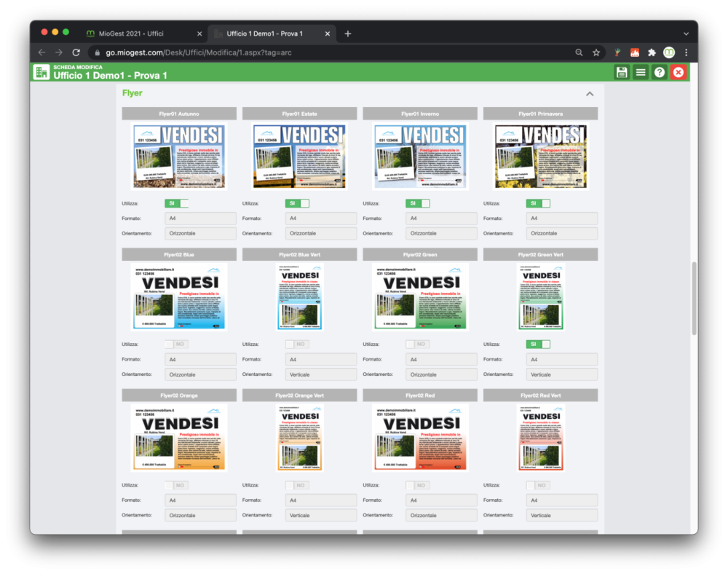Click the red close X in green header
Viewport: 728px width, 574px height.
coord(678,72)
